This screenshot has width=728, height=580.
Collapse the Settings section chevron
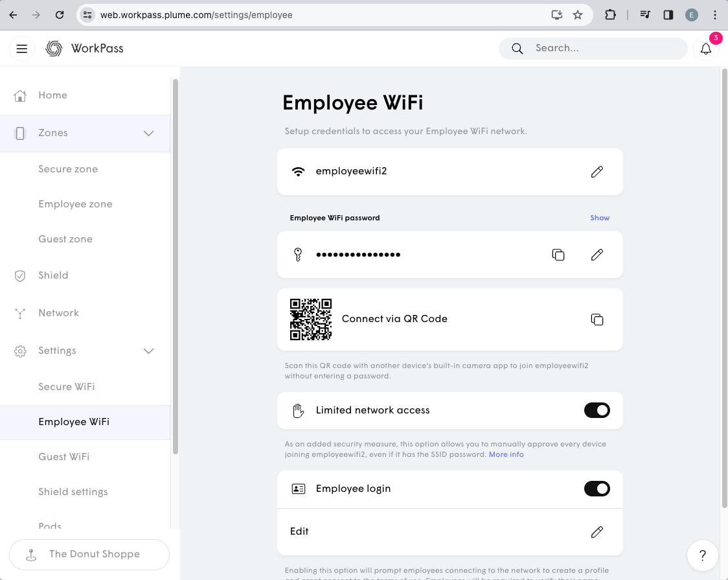click(x=148, y=351)
